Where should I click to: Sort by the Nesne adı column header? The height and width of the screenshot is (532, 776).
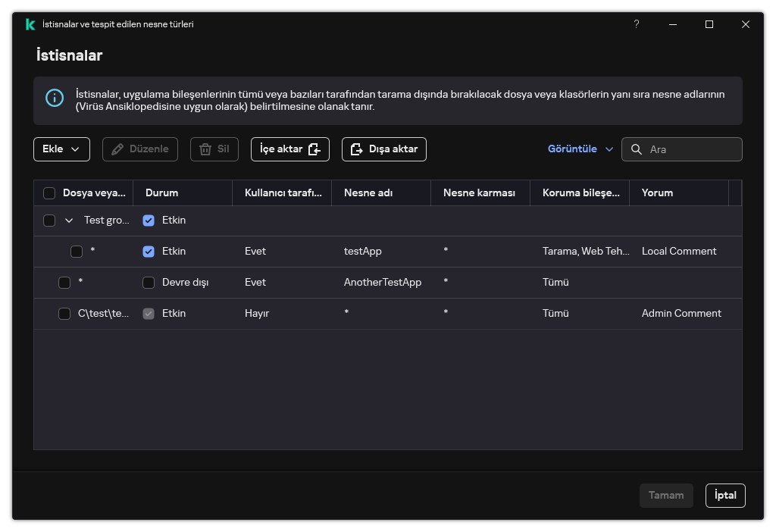(x=368, y=193)
